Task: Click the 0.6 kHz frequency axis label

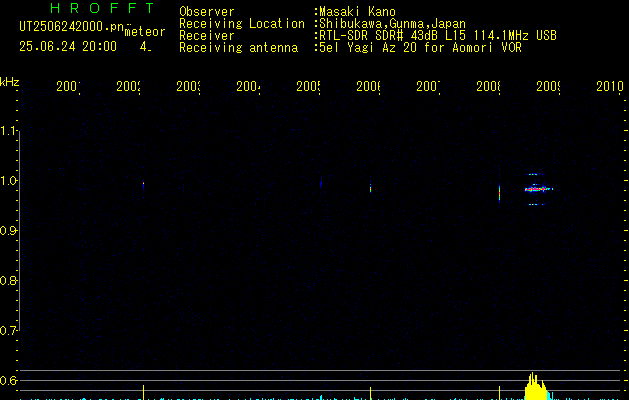Action: [10, 380]
